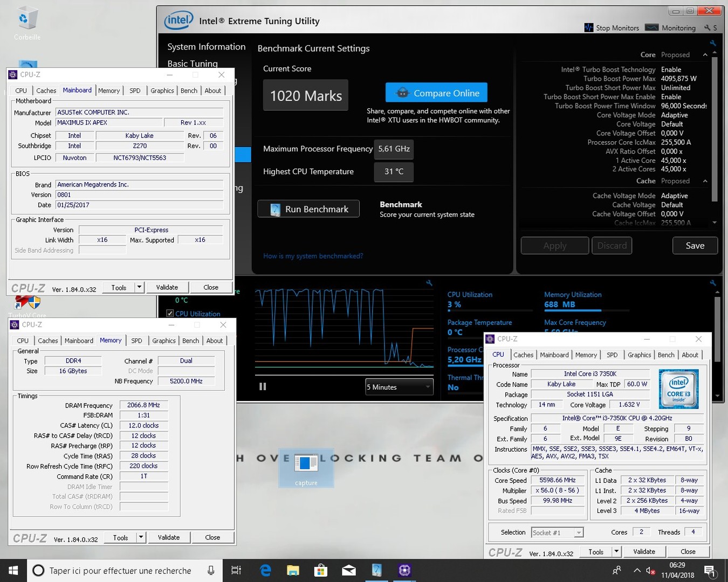The width and height of the screenshot is (728, 582).
Task: Open About tab in Mainboard CPU-Z window
Action: (213, 91)
